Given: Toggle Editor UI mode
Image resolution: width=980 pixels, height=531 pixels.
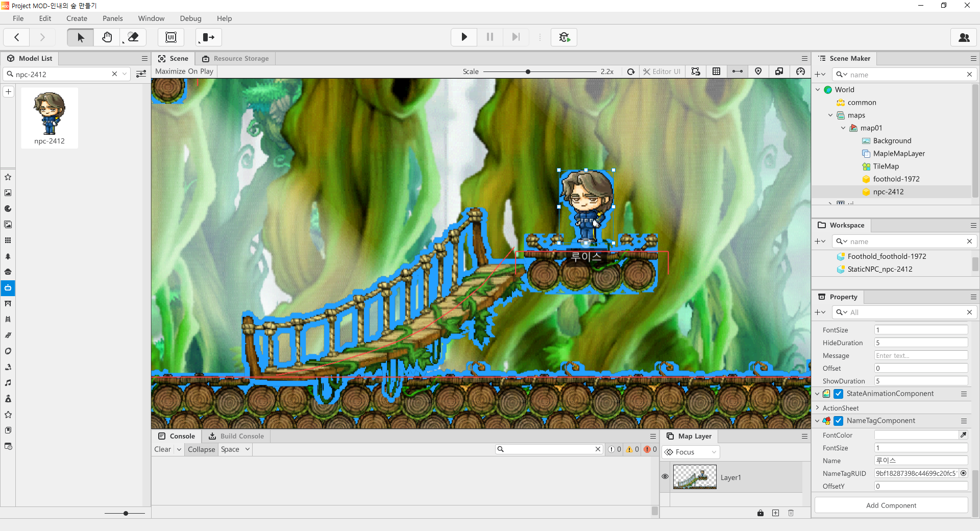Looking at the screenshot, I should (661, 71).
